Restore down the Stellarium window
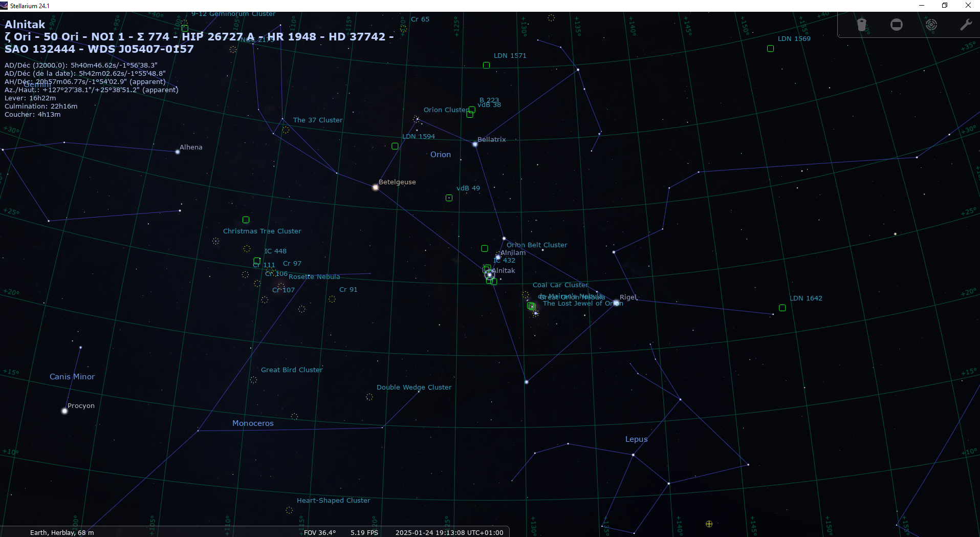The width and height of the screenshot is (980, 537). tap(945, 6)
